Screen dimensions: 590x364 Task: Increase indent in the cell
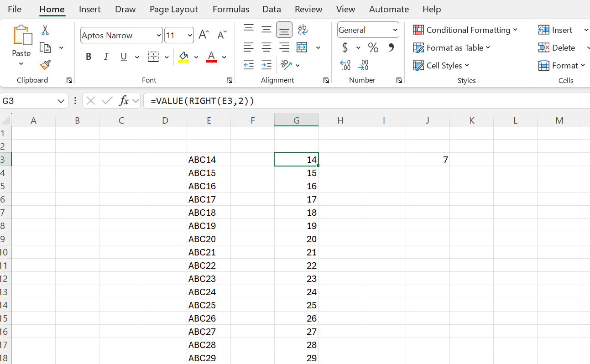pyautogui.click(x=266, y=65)
